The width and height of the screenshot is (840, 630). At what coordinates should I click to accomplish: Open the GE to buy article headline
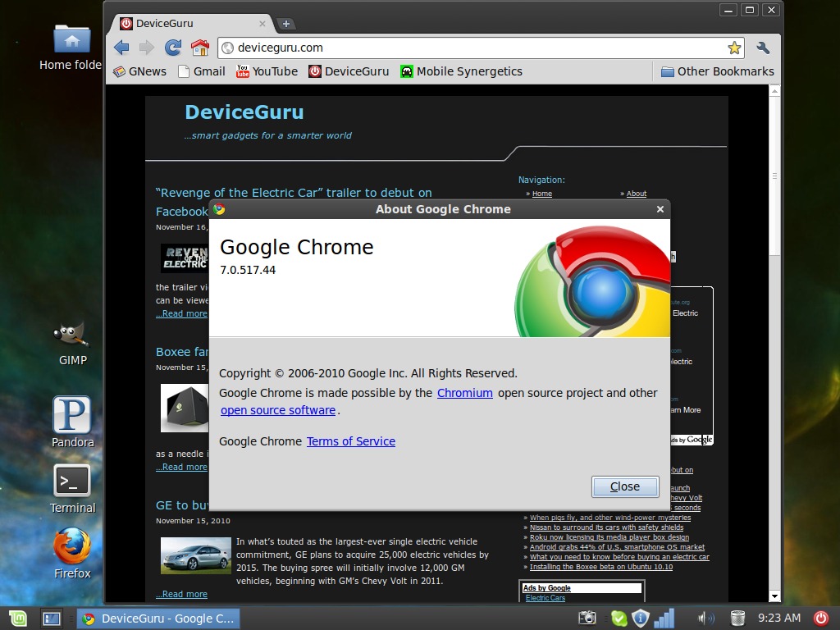click(182, 505)
